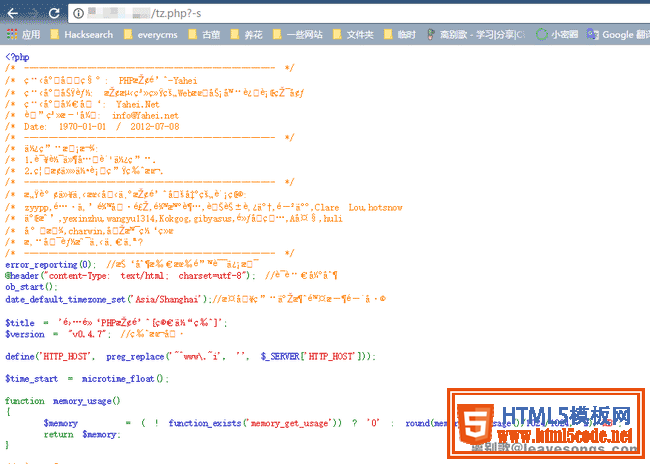Click the folder icon beside 一些网站
This screenshot has width=650, height=464.
click(277, 34)
